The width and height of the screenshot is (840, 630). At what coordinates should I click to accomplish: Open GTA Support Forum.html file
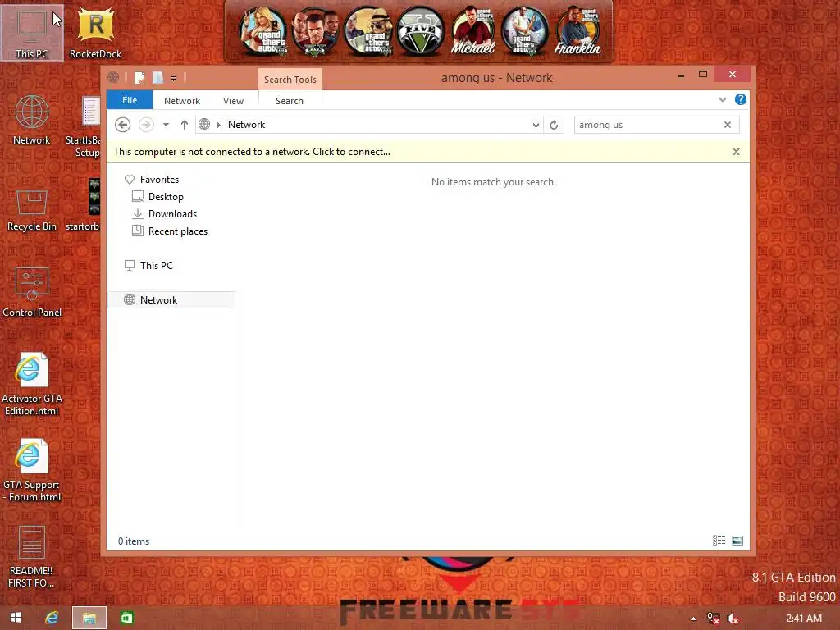click(32, 470)
